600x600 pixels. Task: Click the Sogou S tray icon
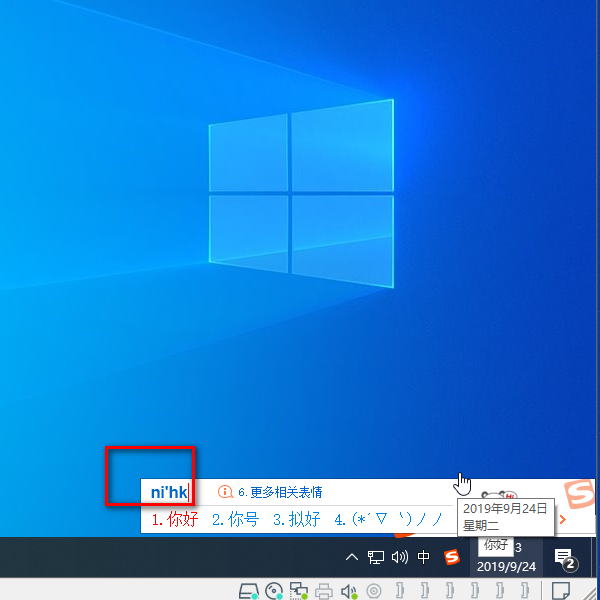point(452,557)
